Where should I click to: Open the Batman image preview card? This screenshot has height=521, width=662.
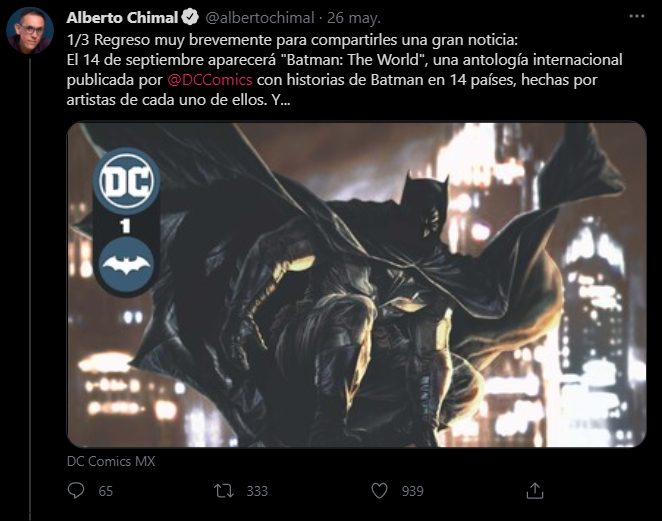(x=357, y=285)
